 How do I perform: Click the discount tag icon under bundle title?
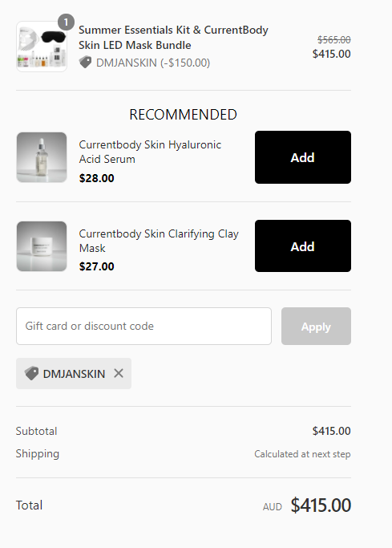(x=85, y=63)
